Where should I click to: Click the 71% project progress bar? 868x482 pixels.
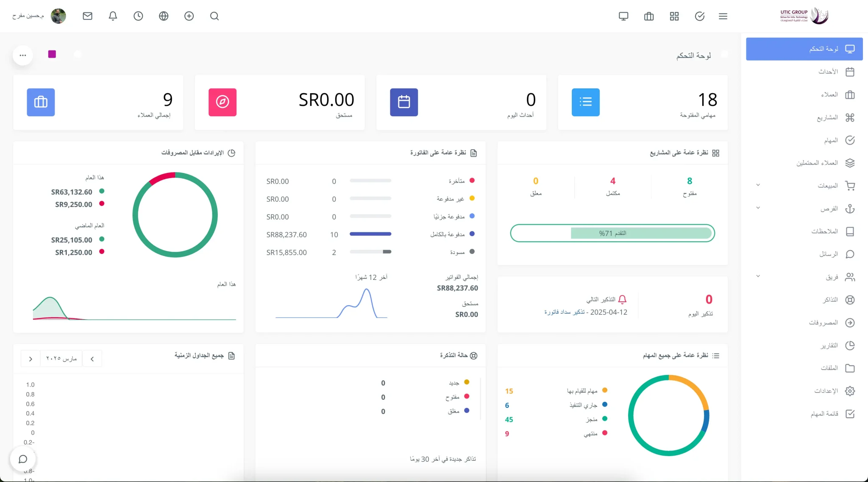point(612,233)
